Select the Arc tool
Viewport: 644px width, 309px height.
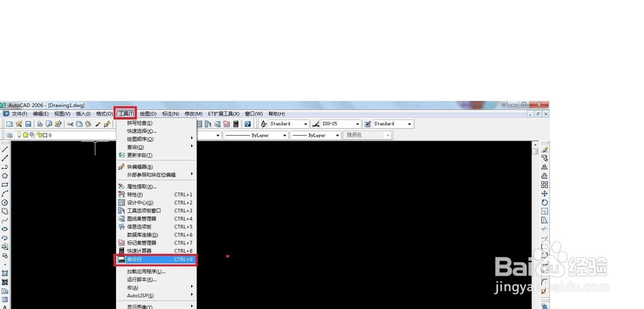click(x=5, y=193)
